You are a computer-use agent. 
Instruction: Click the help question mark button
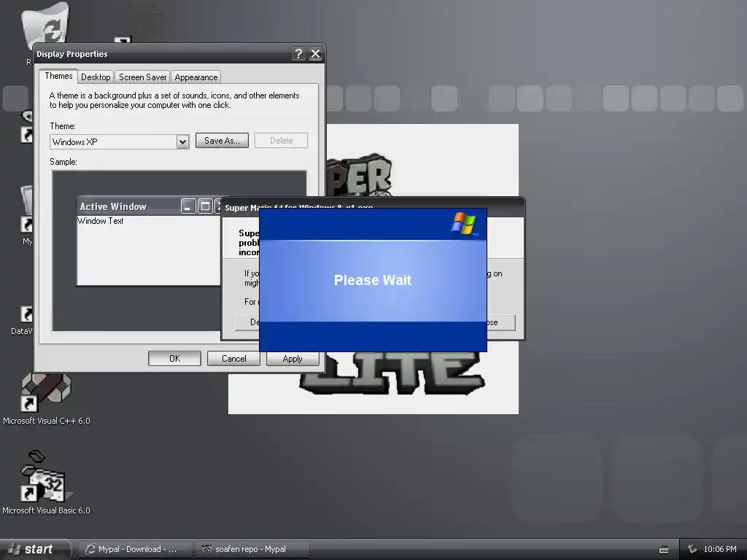tap(298, 54)
